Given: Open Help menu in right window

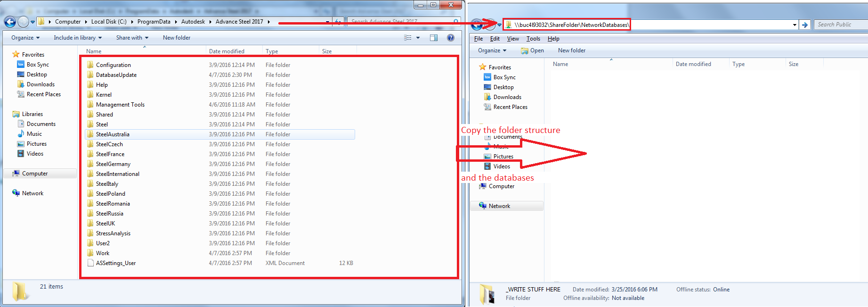Looking at the screenshot, I should (553, 39).
